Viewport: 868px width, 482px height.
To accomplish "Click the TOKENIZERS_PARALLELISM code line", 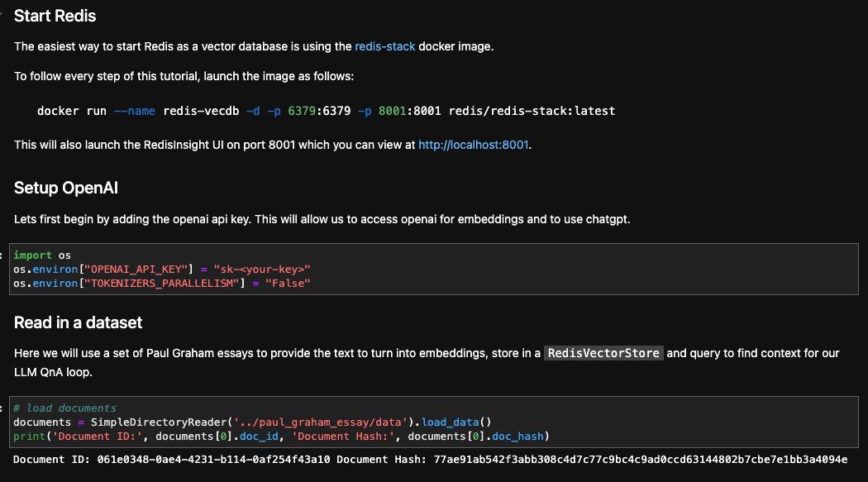I will [162, 284].
